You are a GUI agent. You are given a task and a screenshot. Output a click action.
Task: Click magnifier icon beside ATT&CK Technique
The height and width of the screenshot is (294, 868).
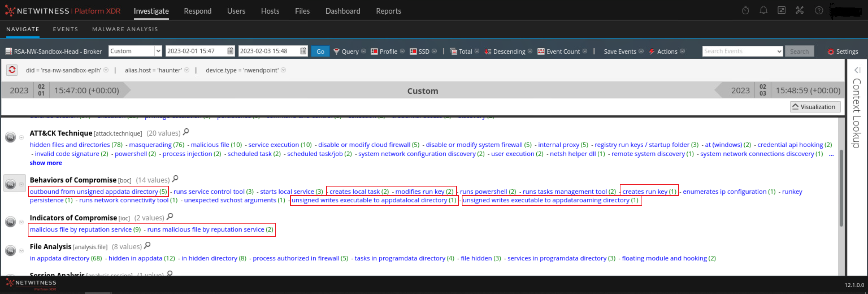[x=186, y=132]
